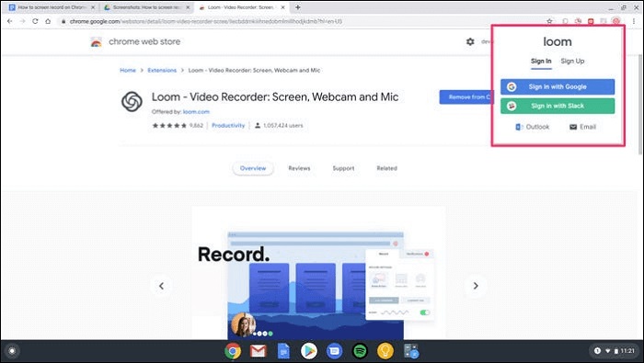Open a new tab with the plus button

298,7
